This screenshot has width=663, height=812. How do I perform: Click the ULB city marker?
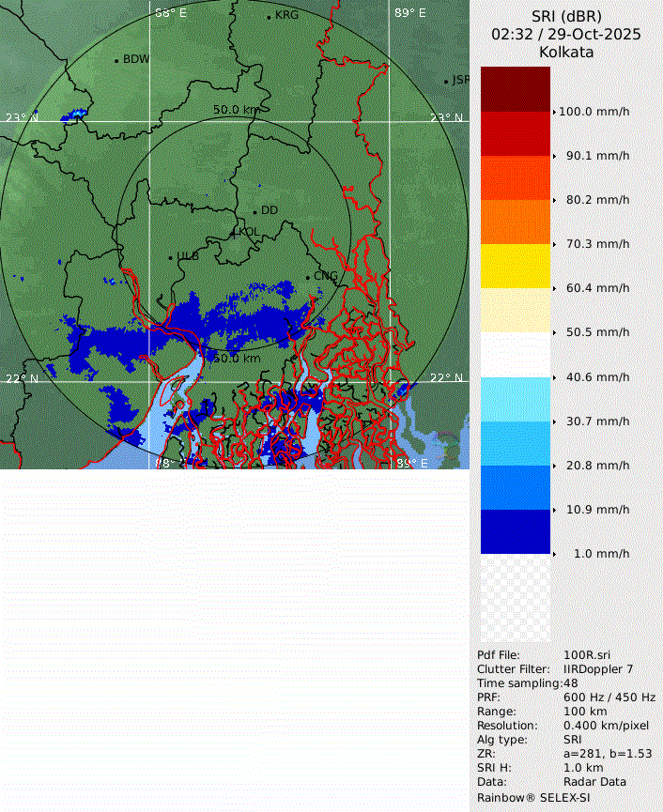pyautogui.click(x=170, y=257)
